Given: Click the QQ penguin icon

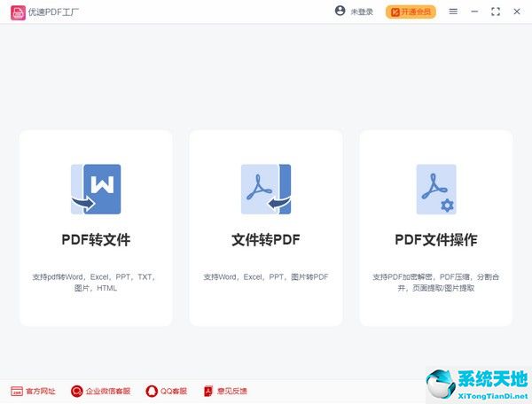Looking at the screenshot, I should click(x=152, y=391).
